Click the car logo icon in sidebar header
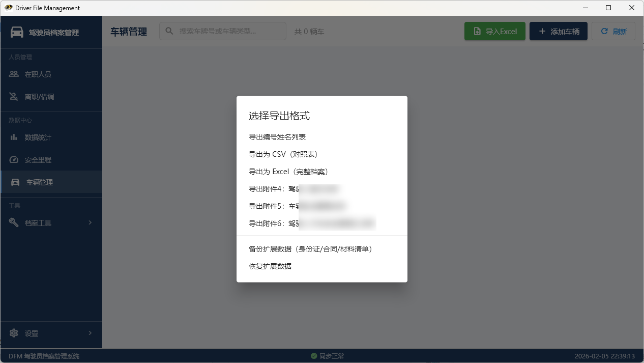 17,32
